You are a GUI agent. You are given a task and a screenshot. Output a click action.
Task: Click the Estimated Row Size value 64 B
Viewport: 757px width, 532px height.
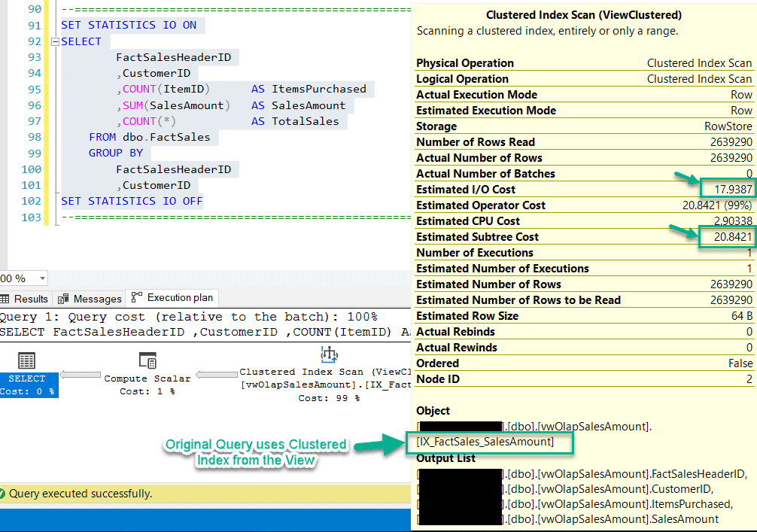tap(741, 316)
